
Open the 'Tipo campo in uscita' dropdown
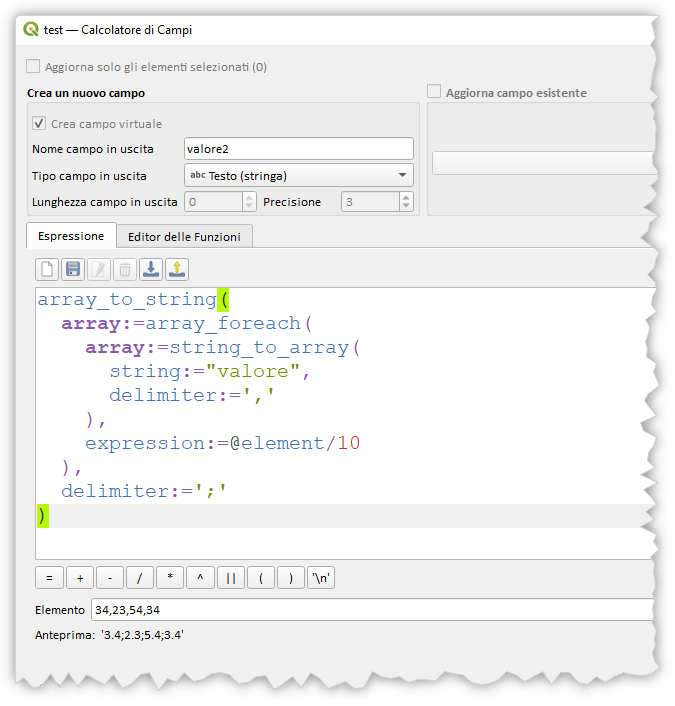299,175
